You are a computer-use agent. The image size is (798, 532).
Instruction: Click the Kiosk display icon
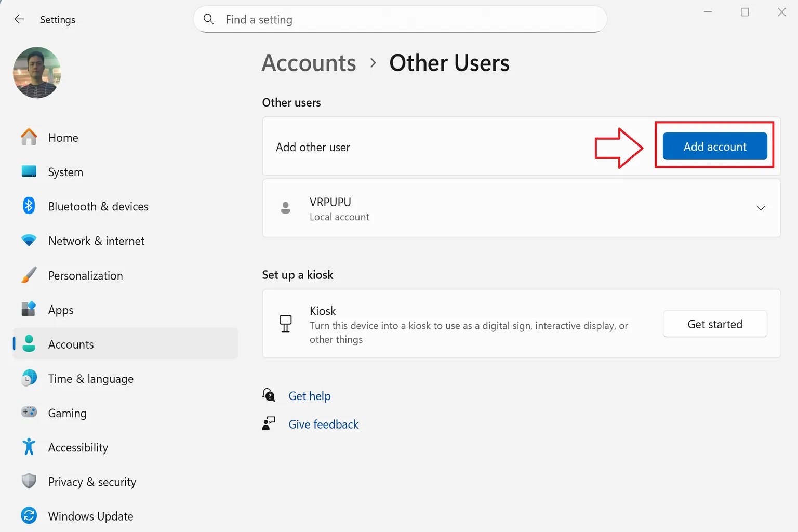pos(285,323)
